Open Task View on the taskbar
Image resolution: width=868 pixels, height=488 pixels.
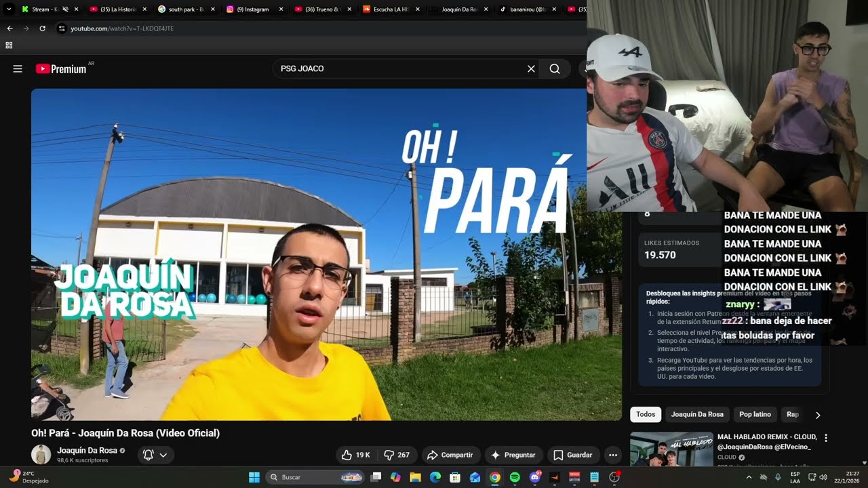point(376,477)
